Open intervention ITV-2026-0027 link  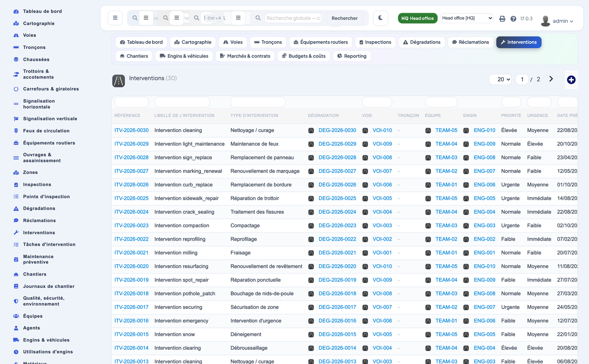131,171
